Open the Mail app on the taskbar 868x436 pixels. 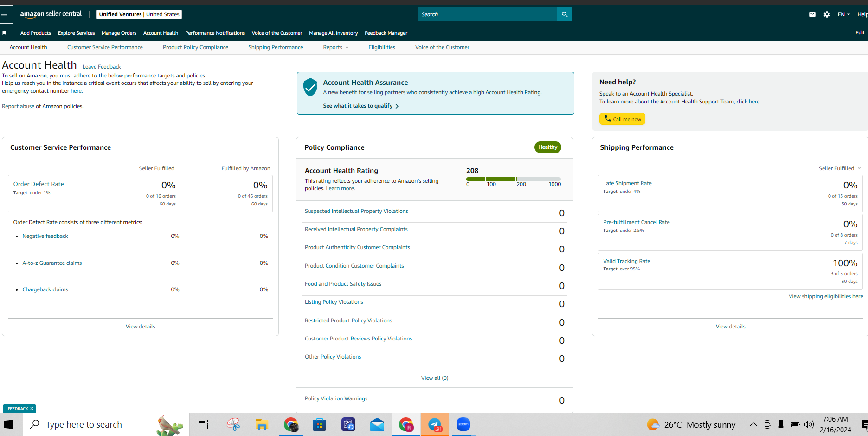pos(377,424)
